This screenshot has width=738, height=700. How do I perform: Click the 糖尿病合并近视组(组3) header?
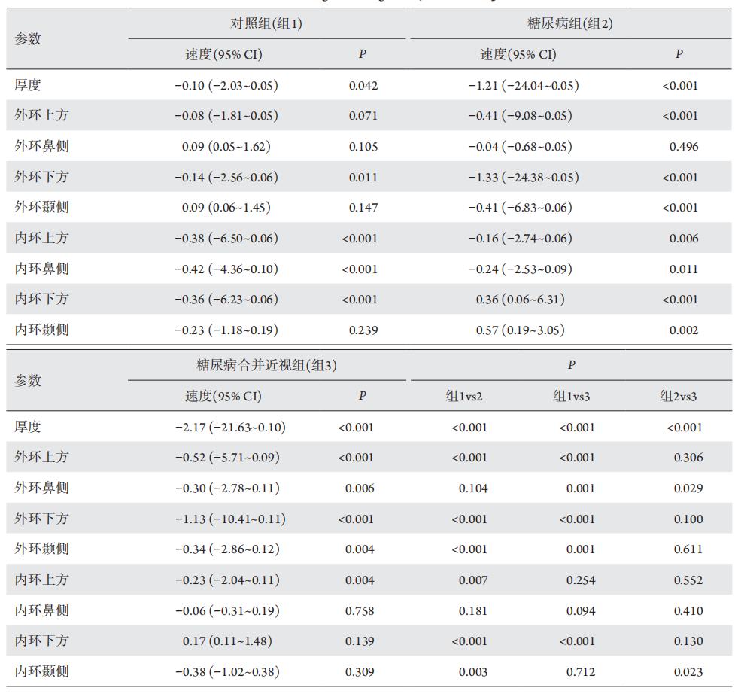(266, 366)
